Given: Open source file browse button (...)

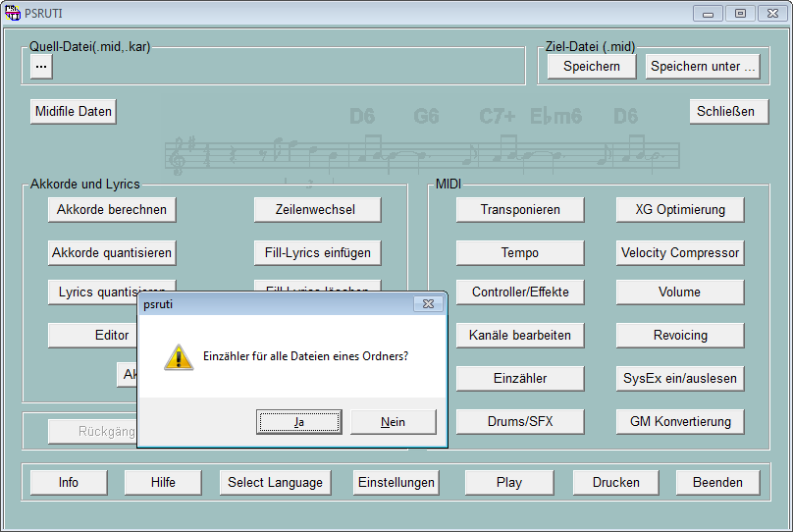Looking at the screenshot, I should click(x=41, y=66).
